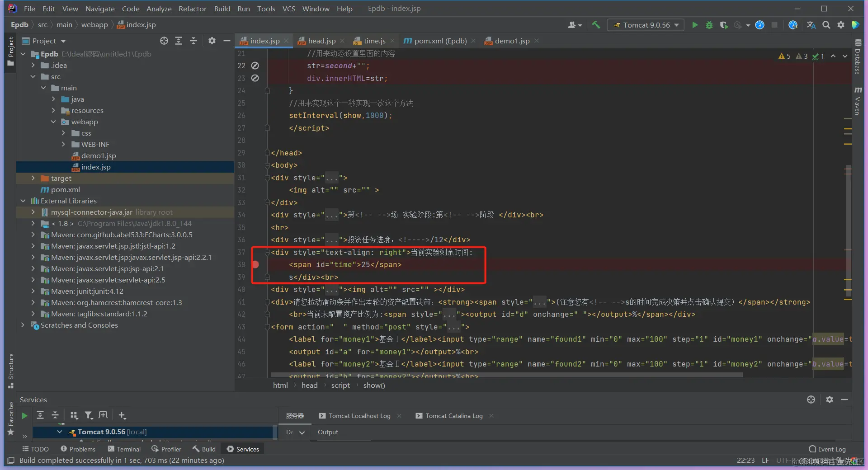Collapse the src folder

[33, 77]
